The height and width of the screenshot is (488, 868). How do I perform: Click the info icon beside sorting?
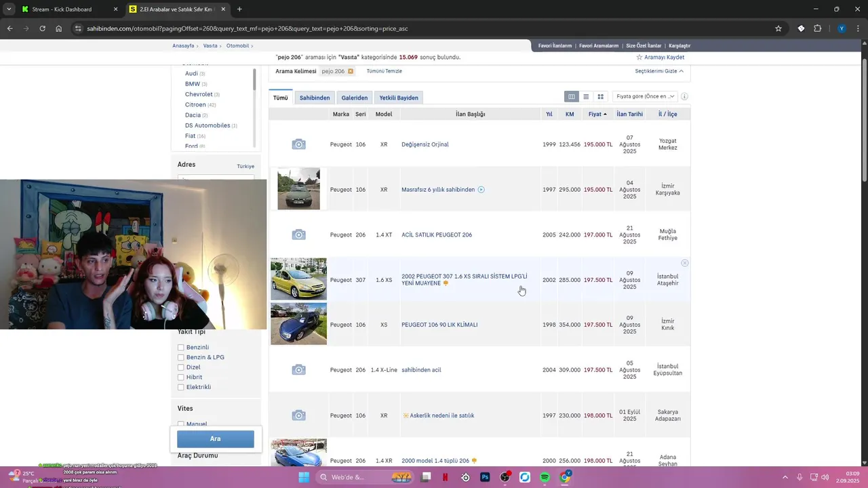684,97
